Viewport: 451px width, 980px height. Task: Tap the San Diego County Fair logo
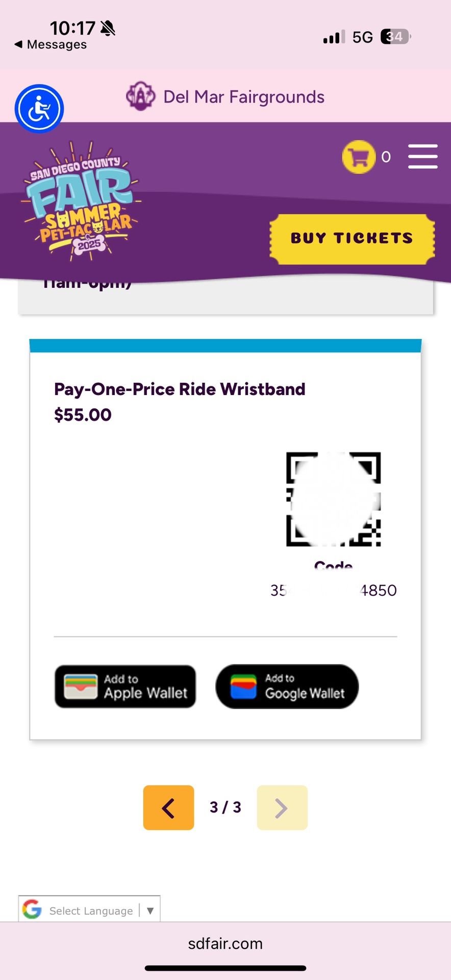coord(81,201)
